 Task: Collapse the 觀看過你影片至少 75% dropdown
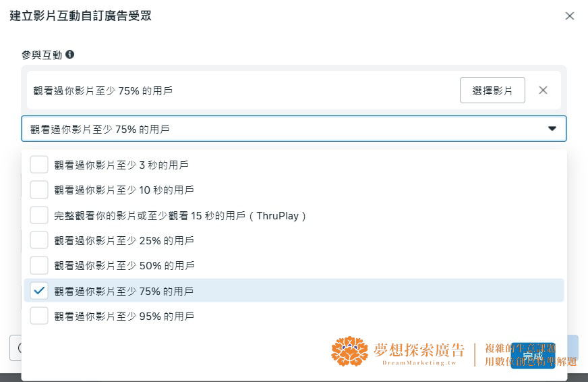click(x=293, y=129)
